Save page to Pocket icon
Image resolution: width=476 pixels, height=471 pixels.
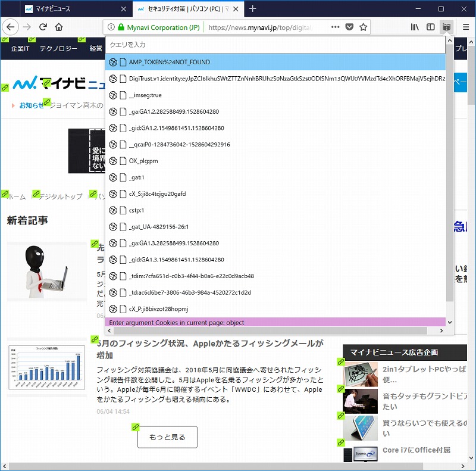[x=349, y=27]
